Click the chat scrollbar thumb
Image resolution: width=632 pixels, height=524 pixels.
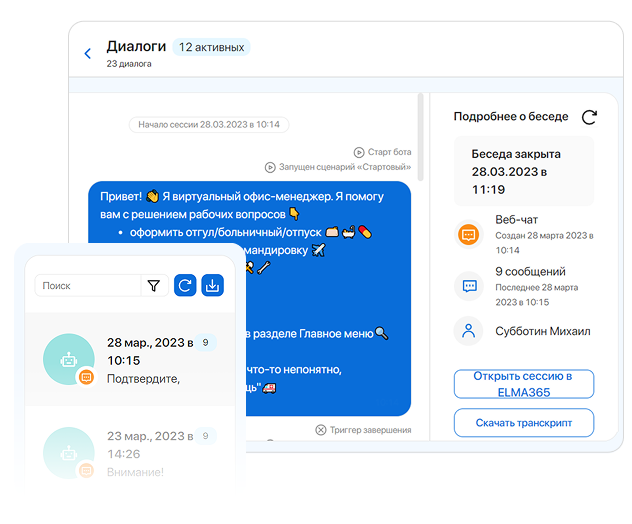click(420, 137)
